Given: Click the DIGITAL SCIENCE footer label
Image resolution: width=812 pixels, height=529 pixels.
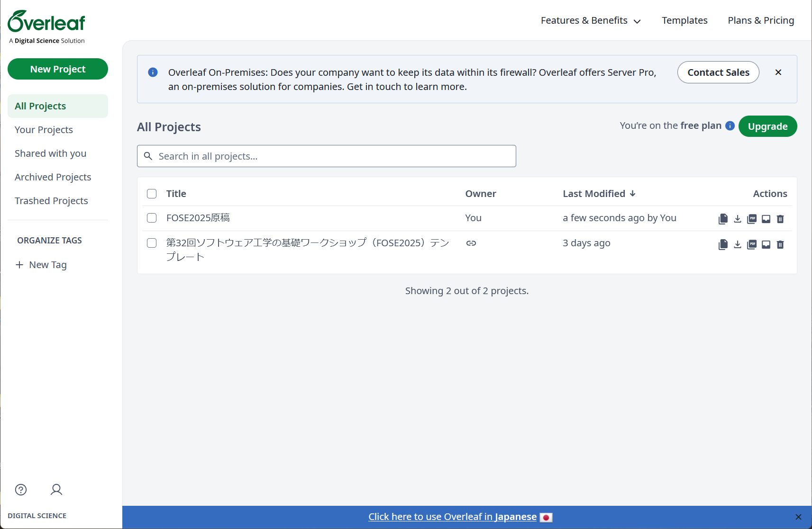Looking at the screenshot, I should 37,516.
